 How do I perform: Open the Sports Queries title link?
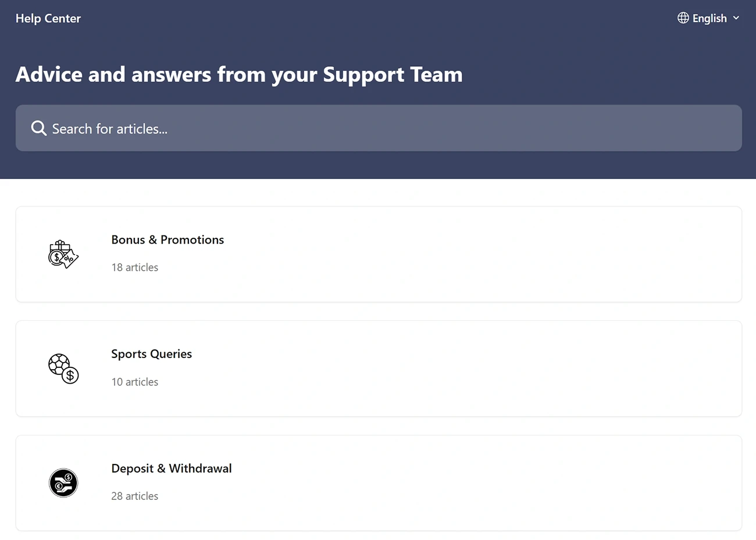[151, 354]
